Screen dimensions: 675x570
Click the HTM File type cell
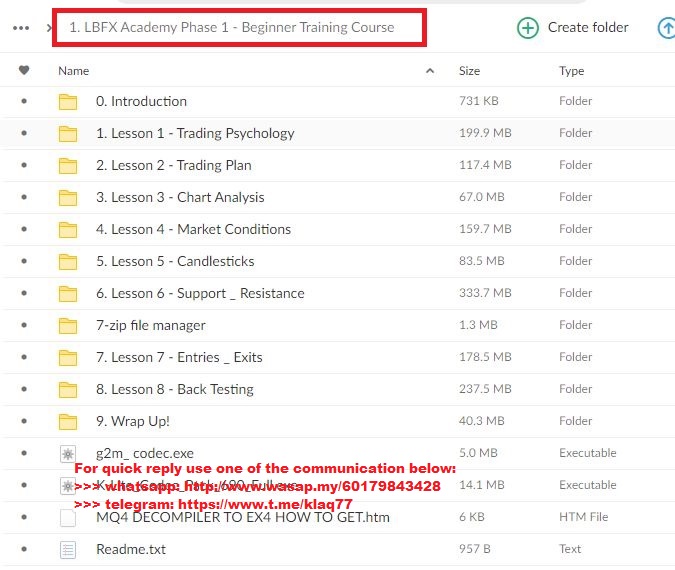(583, 517)
